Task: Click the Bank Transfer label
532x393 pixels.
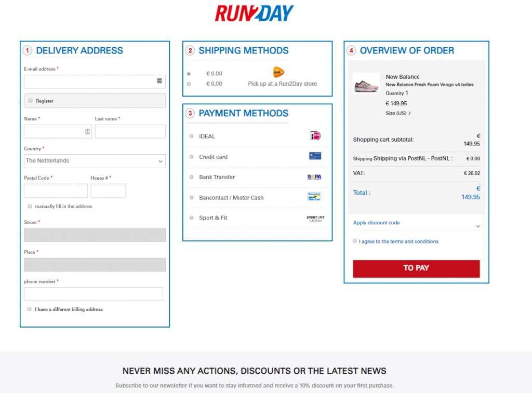Action: click(217, 177)
